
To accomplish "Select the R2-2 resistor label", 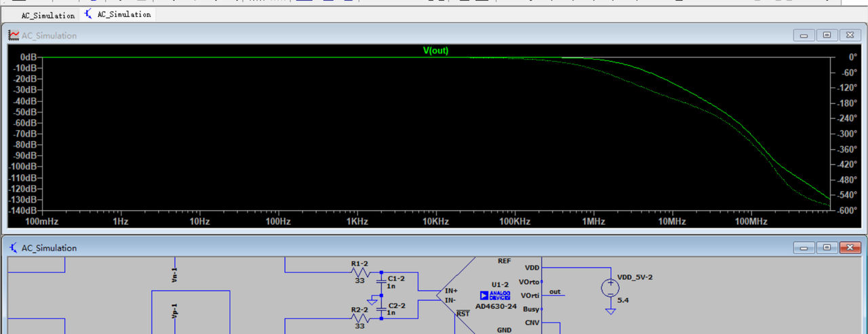I will 359,309.
